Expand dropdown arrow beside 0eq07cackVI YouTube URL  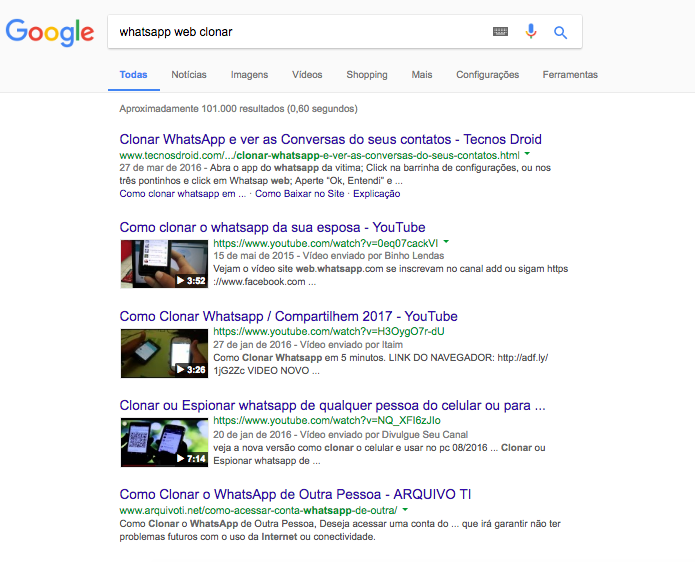pos(446,242)
